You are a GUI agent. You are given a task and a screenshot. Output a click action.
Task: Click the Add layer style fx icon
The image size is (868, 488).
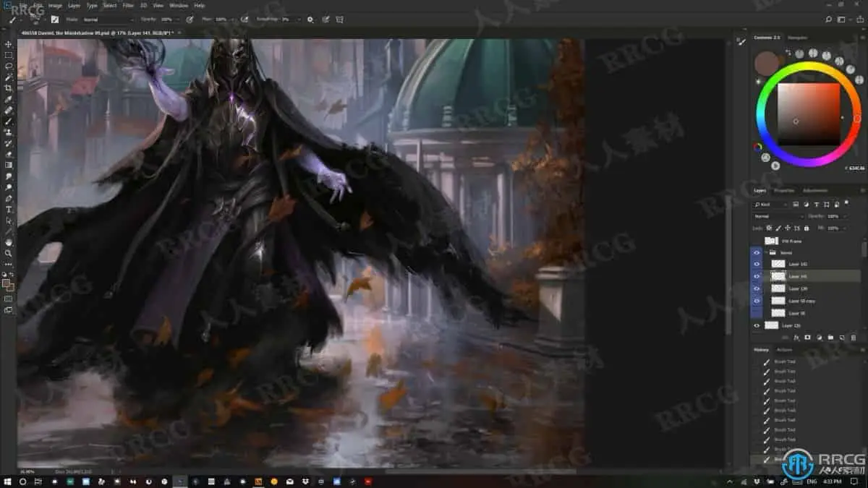(x=796, y=338)
